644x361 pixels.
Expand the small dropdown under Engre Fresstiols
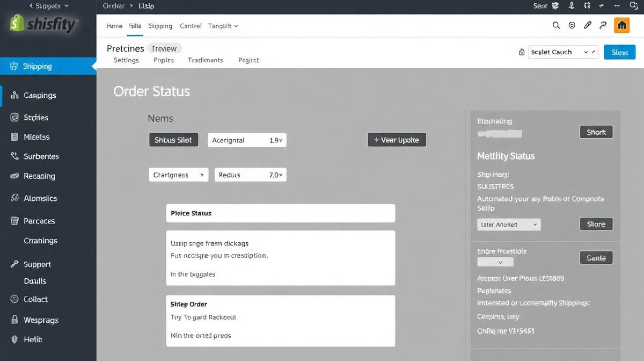[495, 262]
